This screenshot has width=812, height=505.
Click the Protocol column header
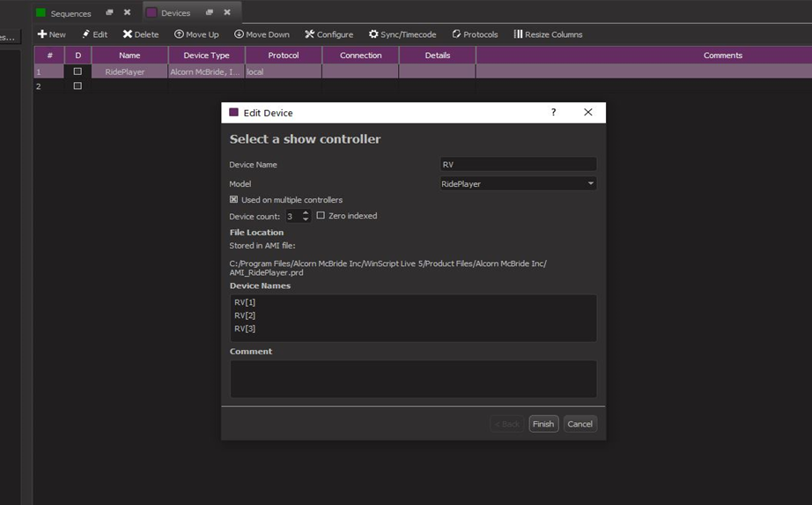pos(284,55)
